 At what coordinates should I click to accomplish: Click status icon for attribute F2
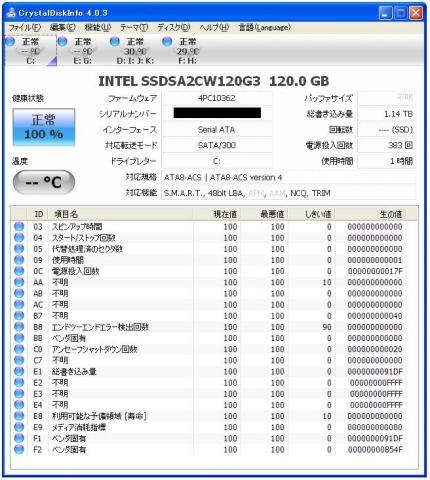19,450
